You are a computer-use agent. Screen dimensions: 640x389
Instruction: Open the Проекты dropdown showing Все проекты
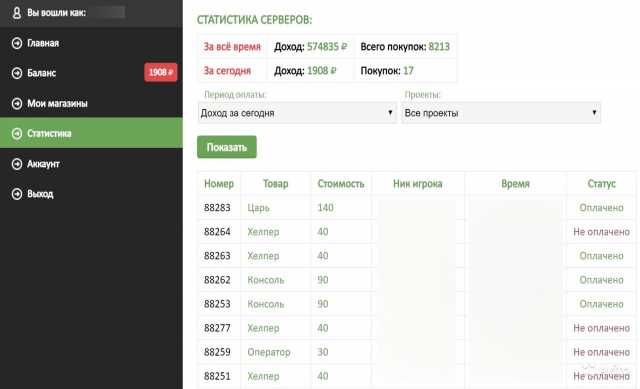500,113
